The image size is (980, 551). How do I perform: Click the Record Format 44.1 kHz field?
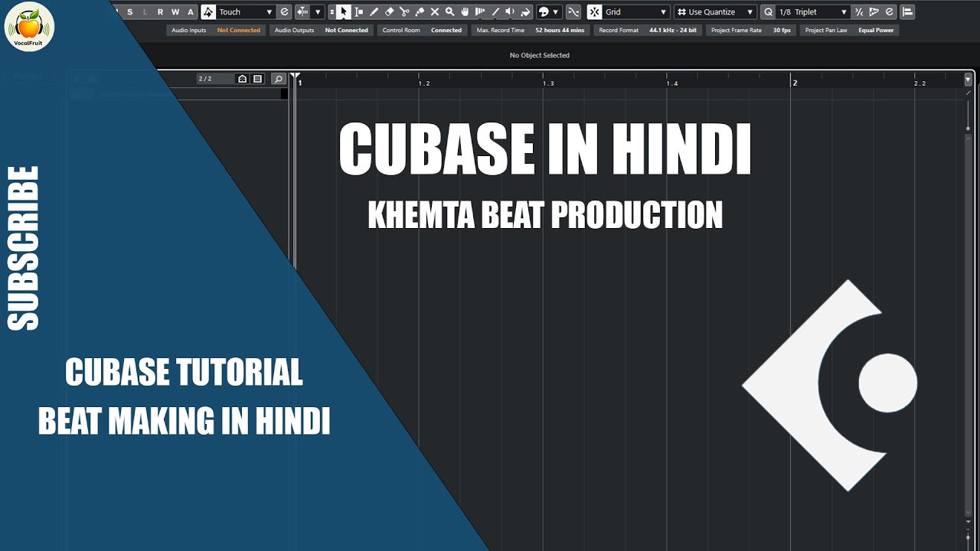pos(648,30)
